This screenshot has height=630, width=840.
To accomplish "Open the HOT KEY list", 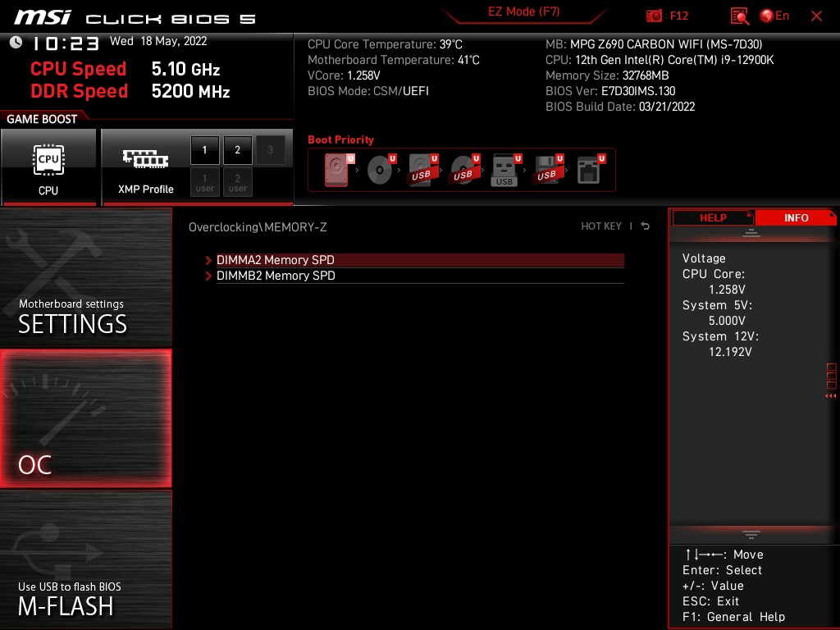I will pyautogui.click(x=601, y=226).
